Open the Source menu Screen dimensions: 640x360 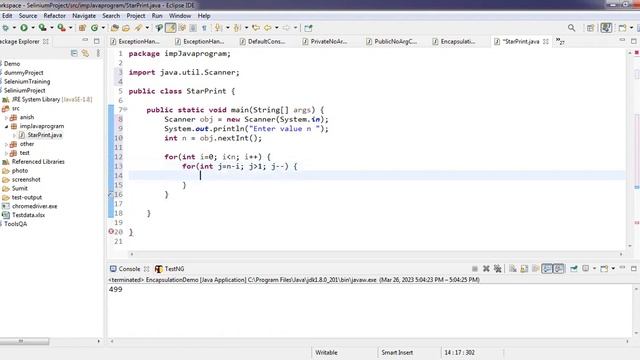[28, 16]
